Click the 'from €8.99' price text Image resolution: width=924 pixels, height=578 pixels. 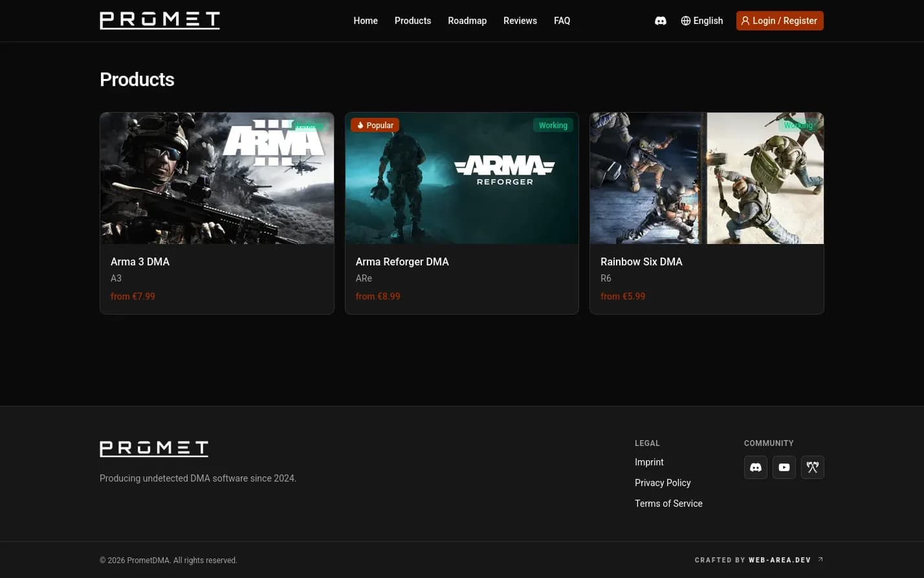click(x=378, y=296)
